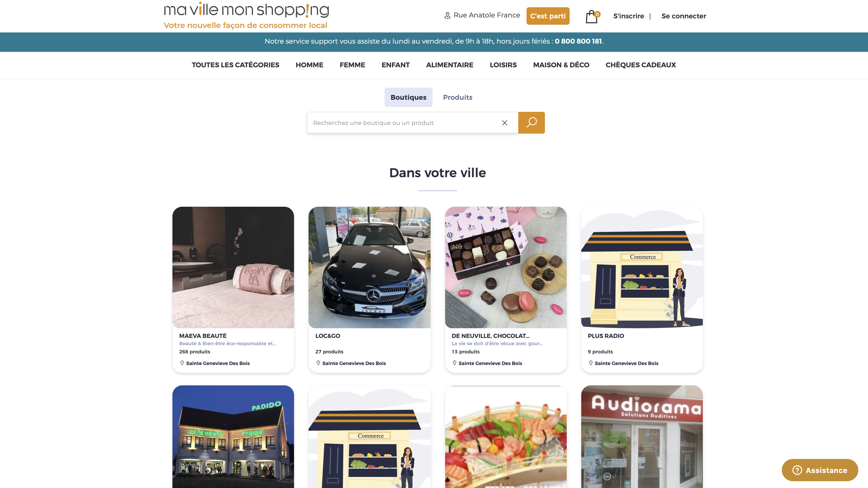Click the Se connecter link
Image resolution: width=868 pixels, height=488 pixels.
click(684, 16)
